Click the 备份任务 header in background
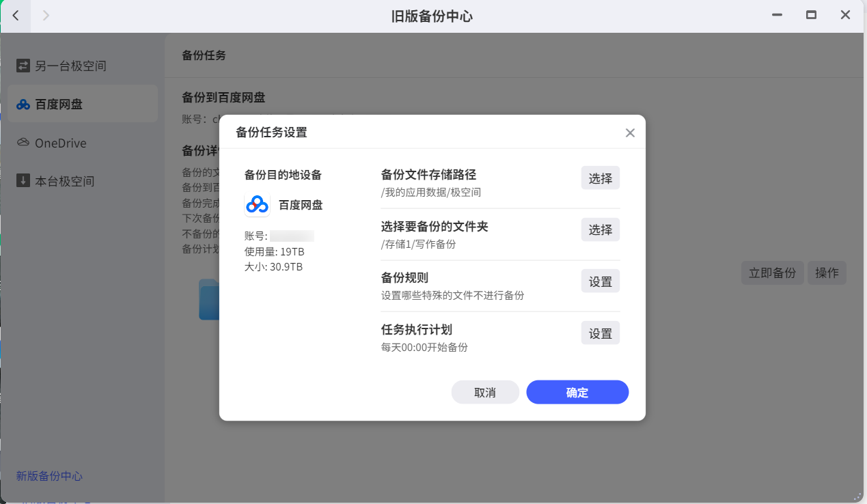 [204, 55]
